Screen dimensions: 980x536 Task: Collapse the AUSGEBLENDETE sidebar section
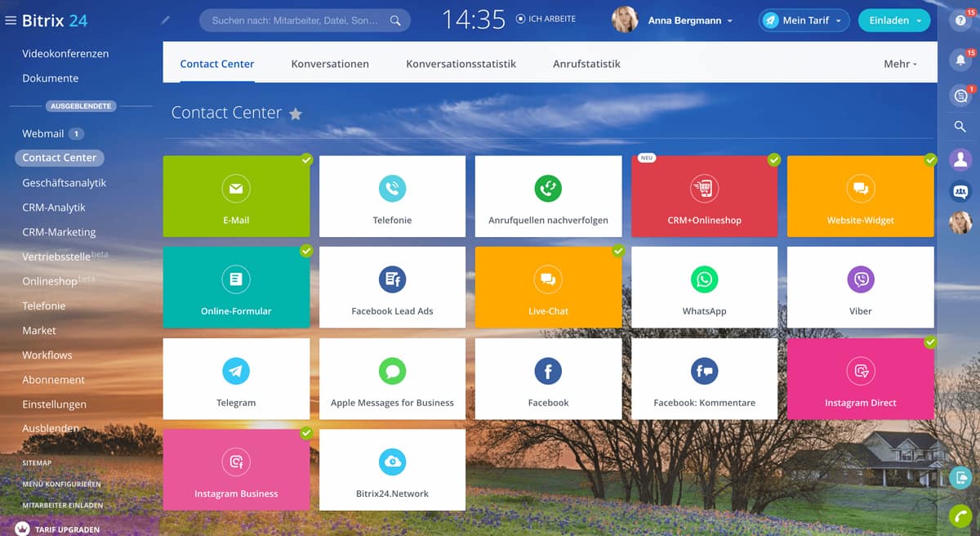pyautogui.click(x=81, y=106)
